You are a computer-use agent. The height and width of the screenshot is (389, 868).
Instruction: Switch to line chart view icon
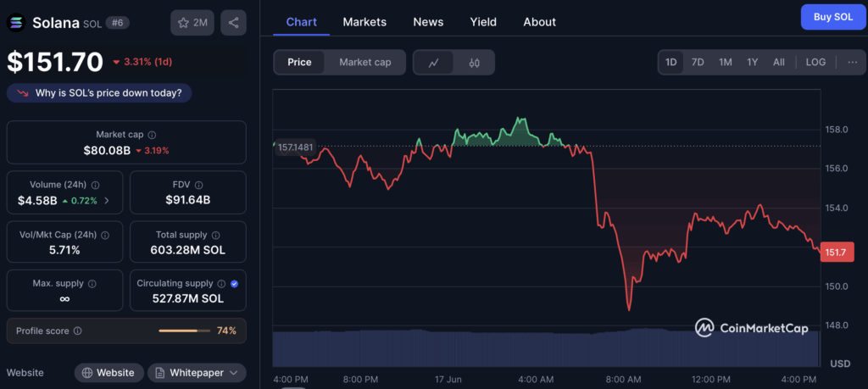434,63
